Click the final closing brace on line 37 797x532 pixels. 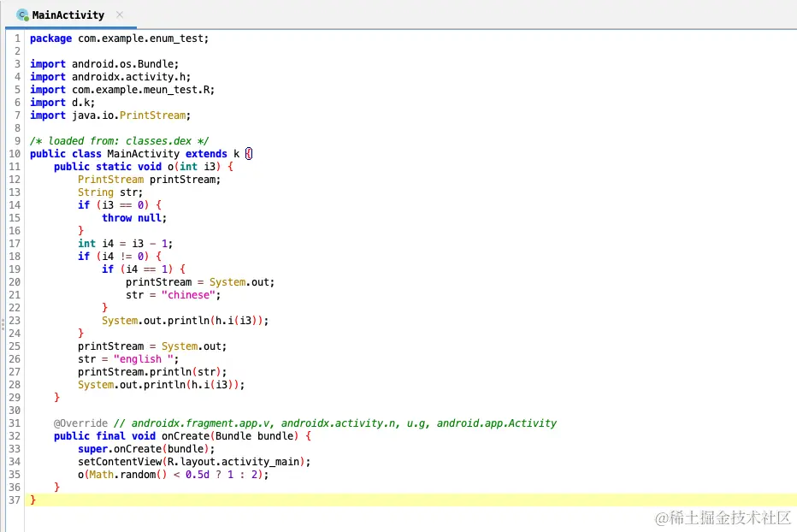click(x=33, y=500)
